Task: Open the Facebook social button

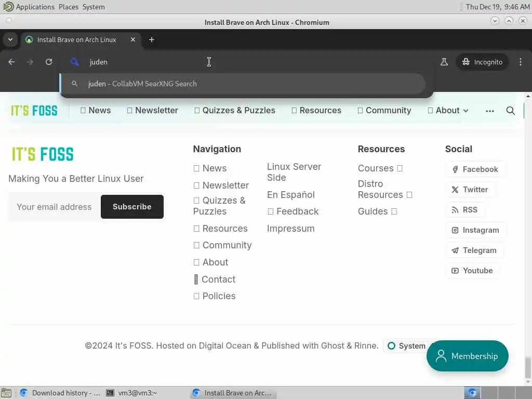Action: [x=475, y=169]
